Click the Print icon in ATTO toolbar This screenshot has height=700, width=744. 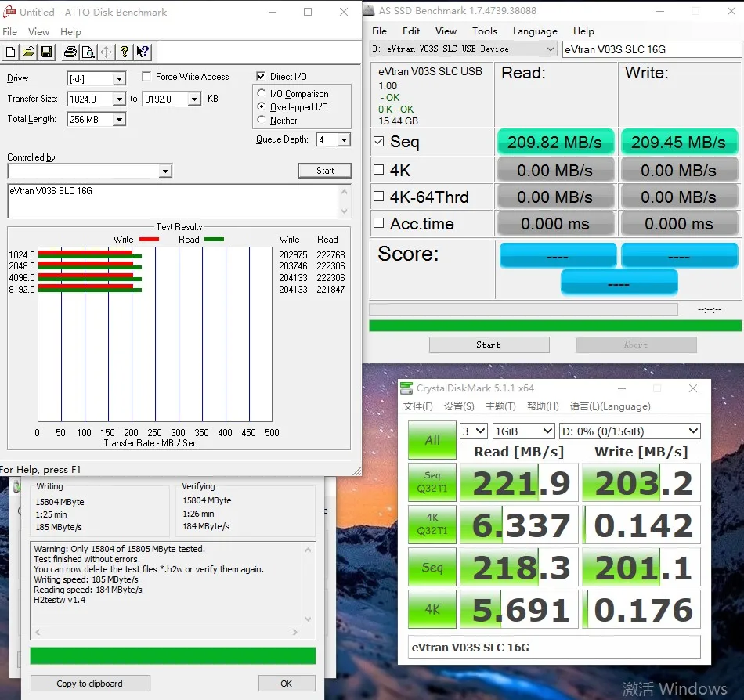(70, 52)
